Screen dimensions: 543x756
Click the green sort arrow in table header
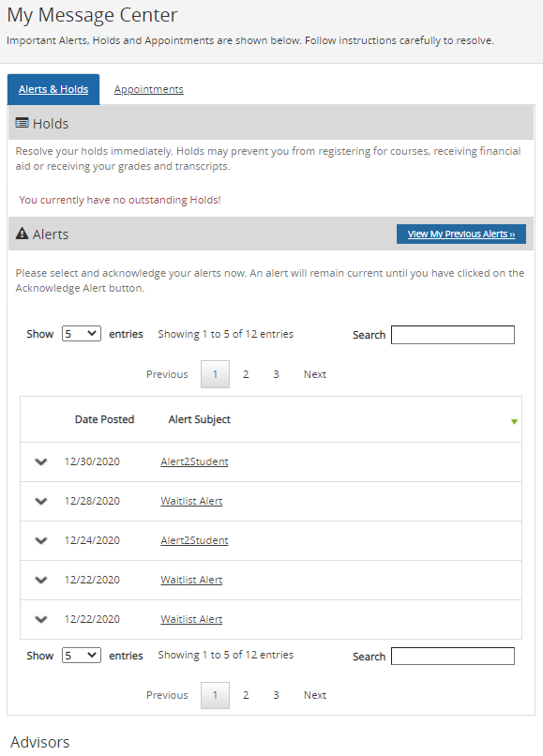pos(514,422)
